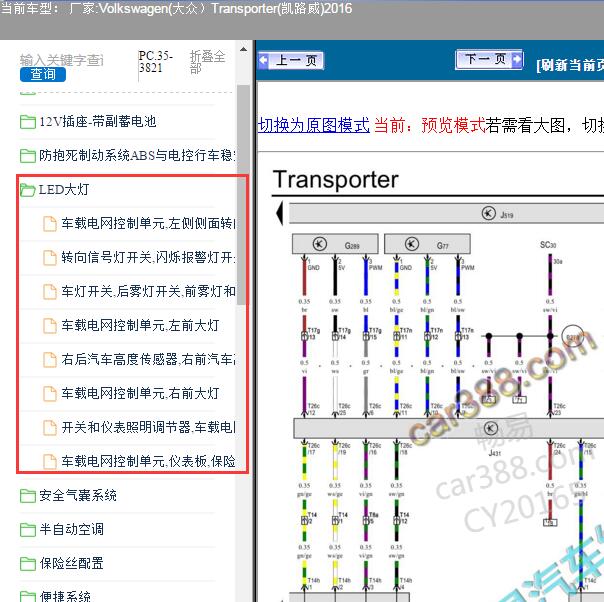Open the 防抱死制动系统ABS folder

coord(137,155)
